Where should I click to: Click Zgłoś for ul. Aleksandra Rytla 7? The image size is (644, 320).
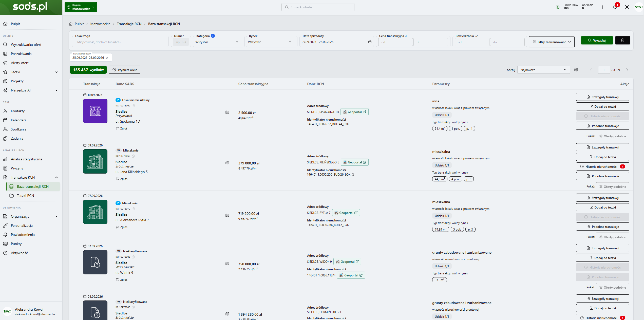[122, 227]
